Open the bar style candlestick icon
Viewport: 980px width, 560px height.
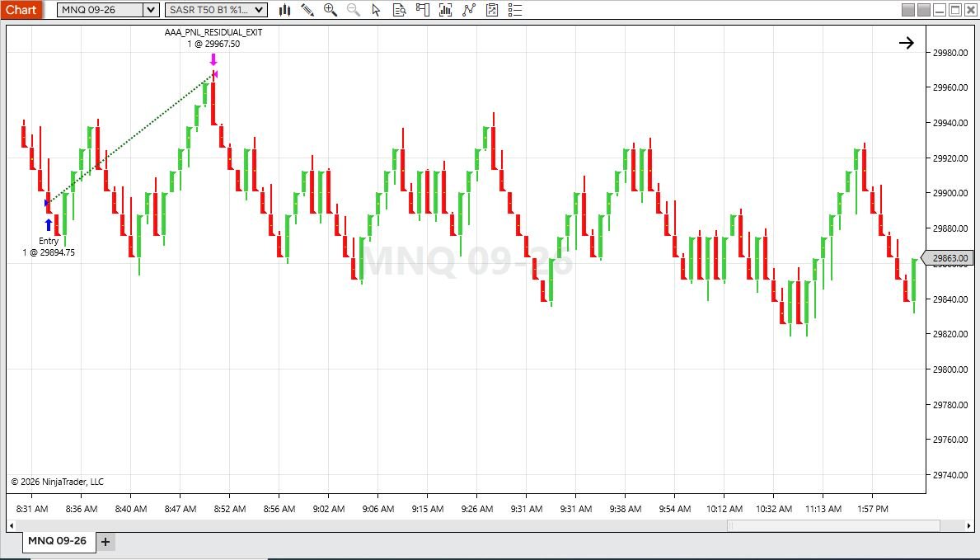[285, 10]
